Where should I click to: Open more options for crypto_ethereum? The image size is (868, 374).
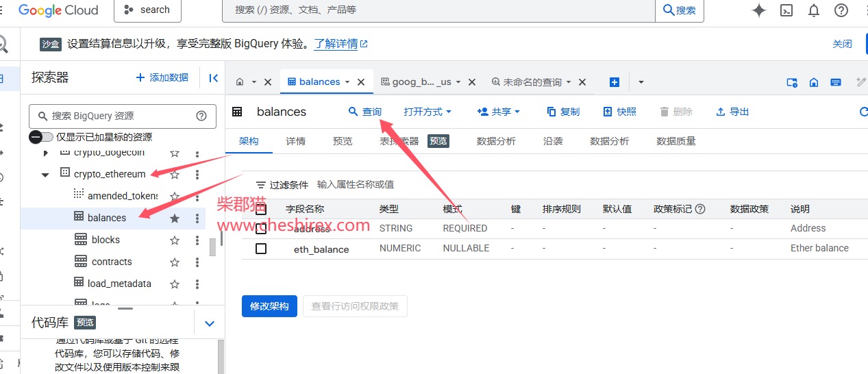[x=197, y=174]
